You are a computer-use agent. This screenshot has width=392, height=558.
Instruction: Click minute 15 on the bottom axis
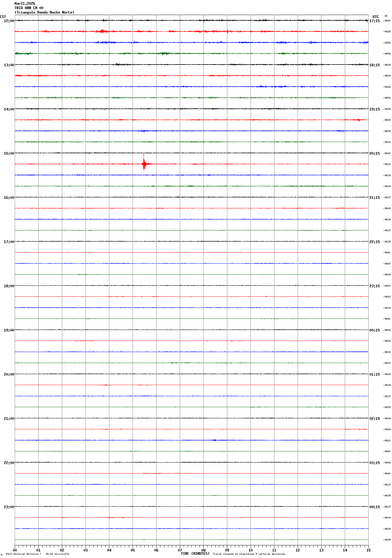pyautogui.click(x=368, y=550)
